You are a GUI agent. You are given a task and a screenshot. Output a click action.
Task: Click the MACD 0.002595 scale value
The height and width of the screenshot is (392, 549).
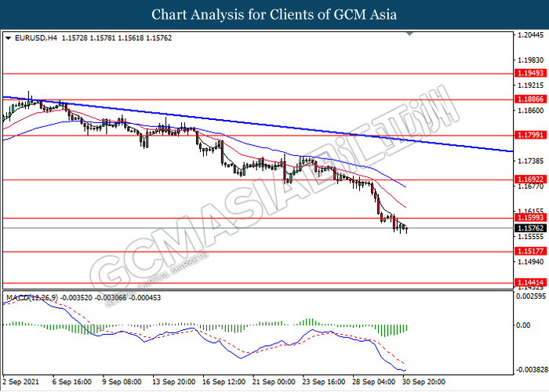(x=531, y=296)
